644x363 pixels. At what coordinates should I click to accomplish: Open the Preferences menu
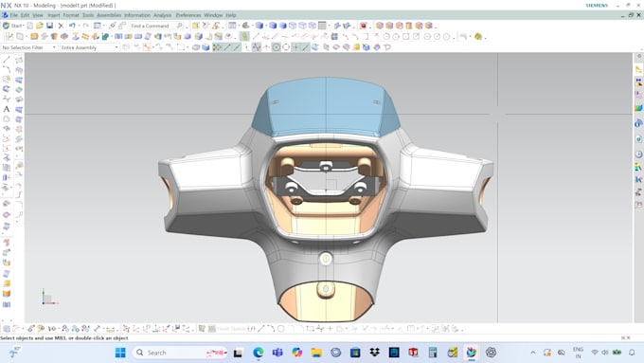188,15
